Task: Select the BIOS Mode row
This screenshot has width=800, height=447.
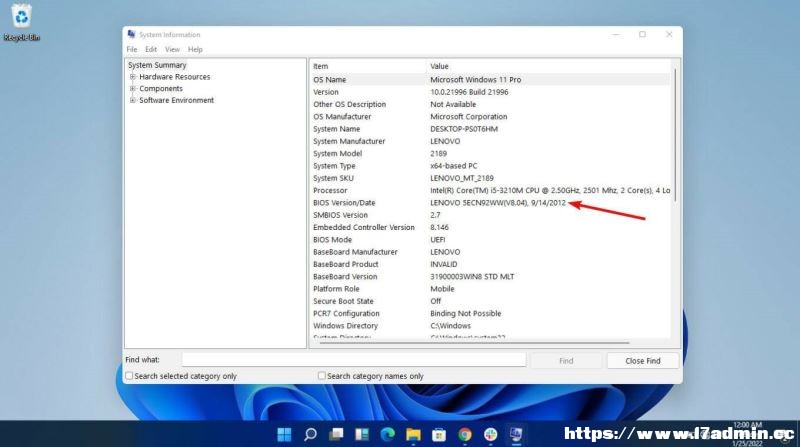Action: click(490, 239)
